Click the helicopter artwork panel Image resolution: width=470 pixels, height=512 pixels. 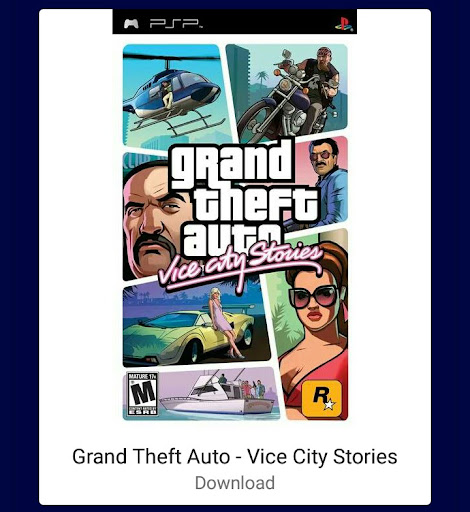(x=175, y=95)
